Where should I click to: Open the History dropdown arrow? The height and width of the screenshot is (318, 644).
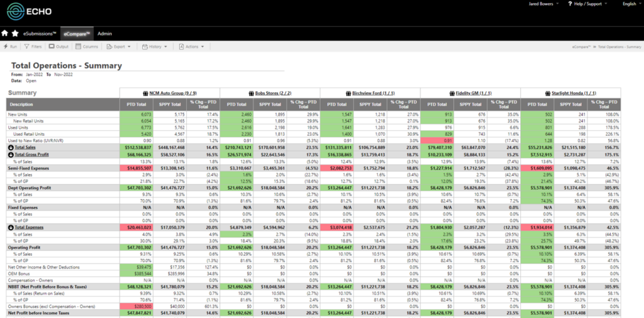pos(165,47)
